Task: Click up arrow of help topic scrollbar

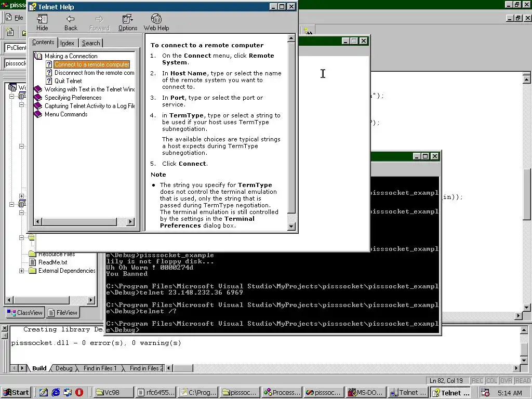Action: pos(291,38)
